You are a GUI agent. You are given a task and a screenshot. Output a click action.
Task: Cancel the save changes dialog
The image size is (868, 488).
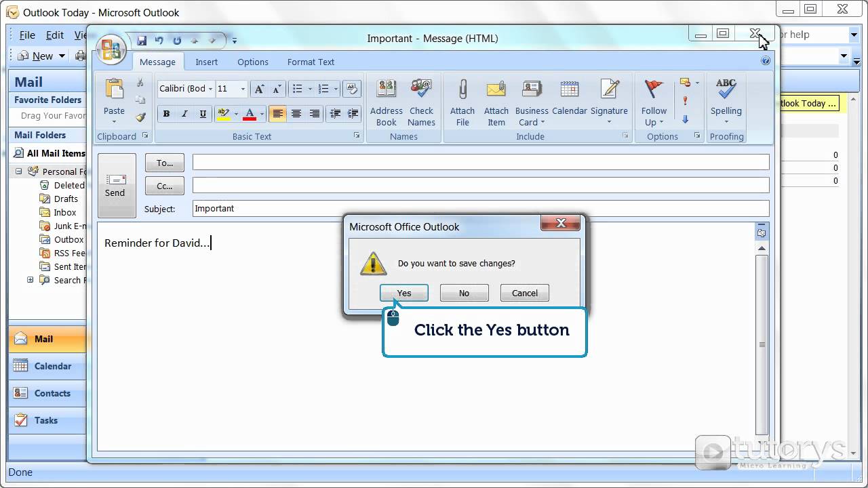pyautogui.click(x=524, y=293)
